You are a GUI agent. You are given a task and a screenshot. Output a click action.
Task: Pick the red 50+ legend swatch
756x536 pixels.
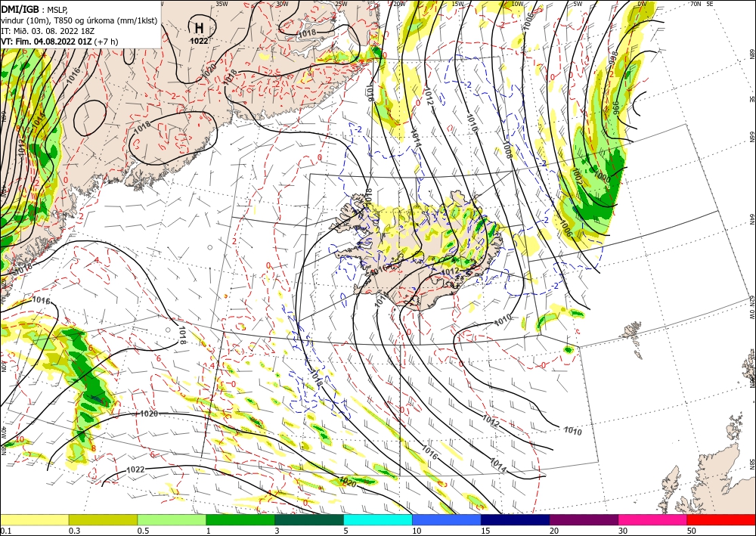tap(721, 519)
